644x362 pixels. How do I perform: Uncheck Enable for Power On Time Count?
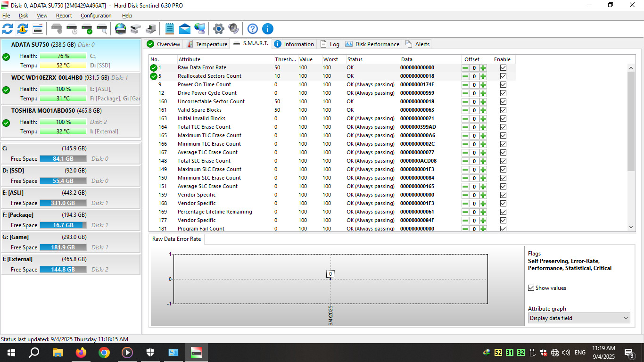coord(503,85)
